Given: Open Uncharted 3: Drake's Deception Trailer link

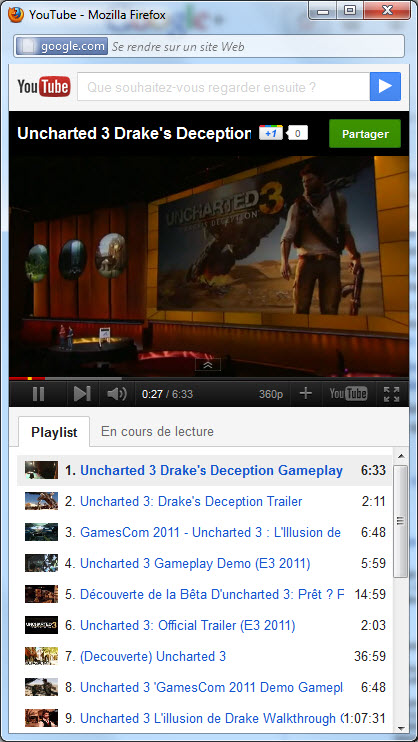Looking at the screenshot, I should pos(191,501).
